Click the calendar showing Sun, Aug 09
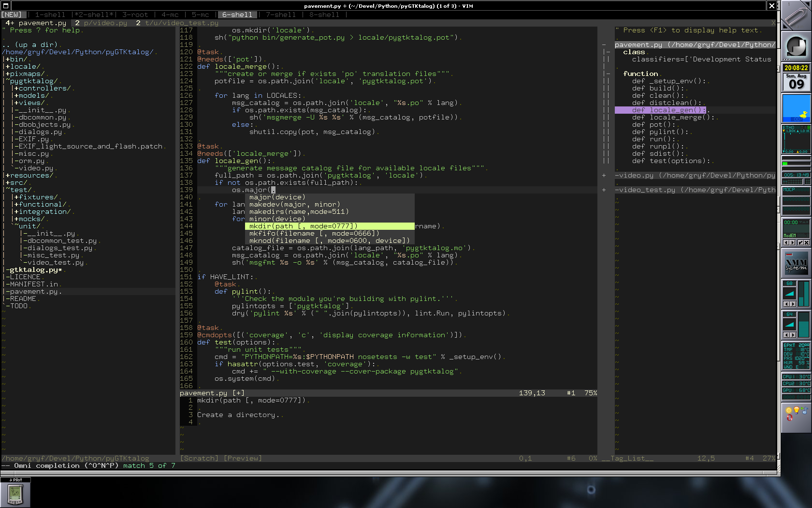Viewport: 812px width, 508px height. point(796,82)
